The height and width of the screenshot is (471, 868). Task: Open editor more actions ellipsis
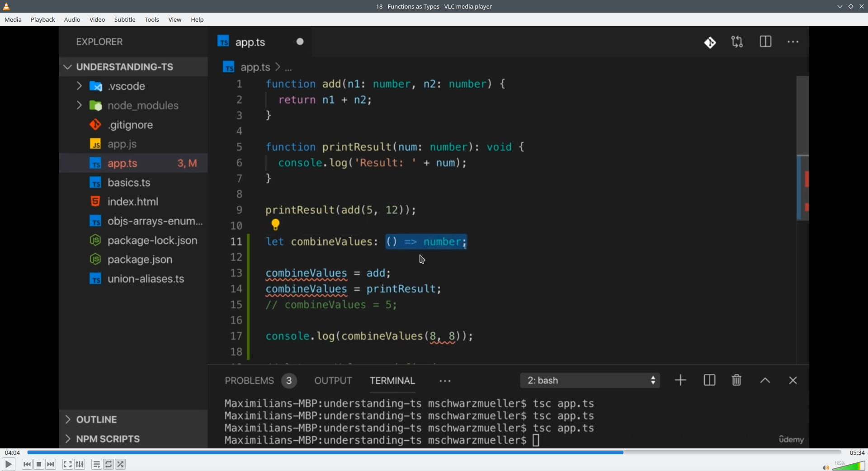pyautogui.click(x=793, y=42)
